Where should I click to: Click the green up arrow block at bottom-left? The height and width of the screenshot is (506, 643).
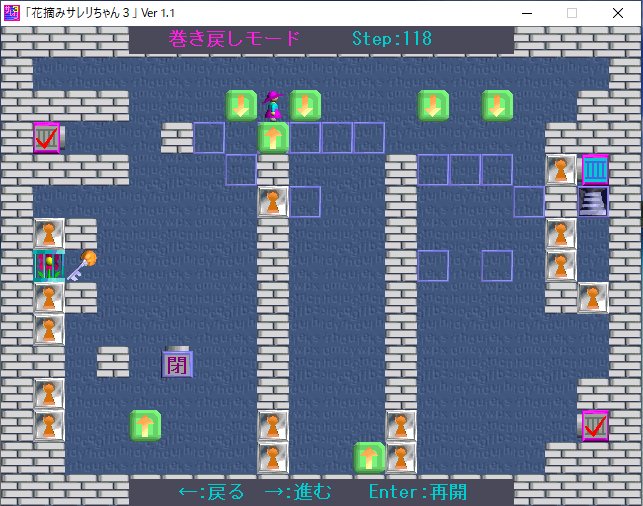click(x=145, y=425)
